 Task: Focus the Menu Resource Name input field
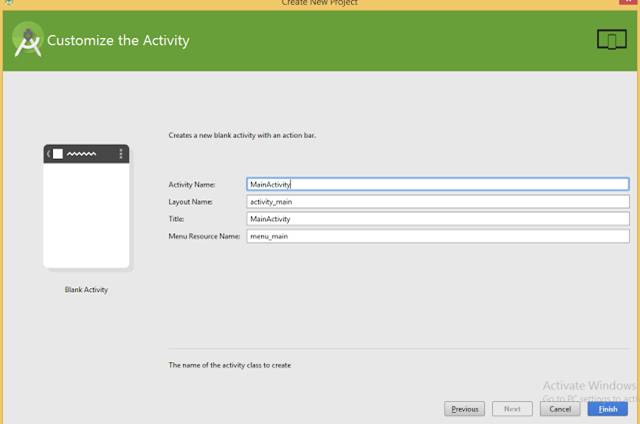tap(438, 236)
